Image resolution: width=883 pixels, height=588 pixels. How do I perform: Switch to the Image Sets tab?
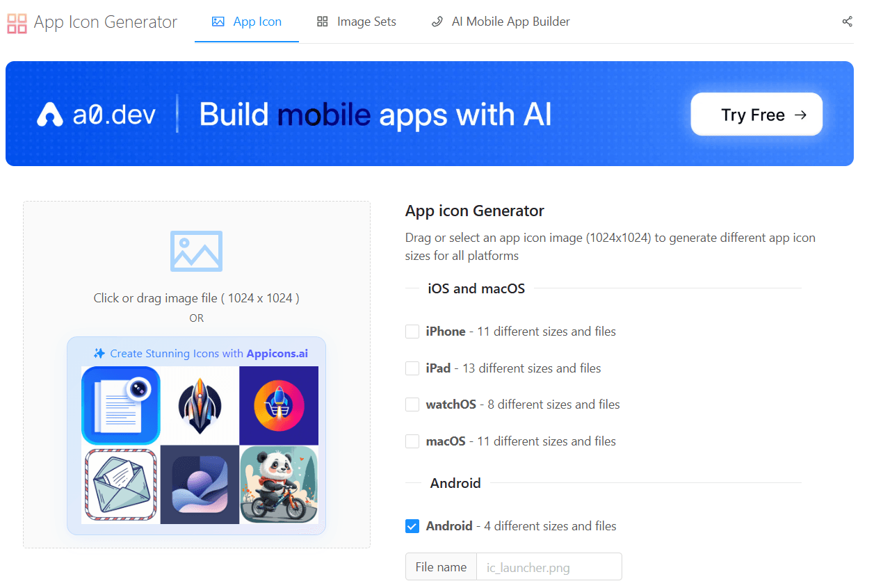[356, 22]
